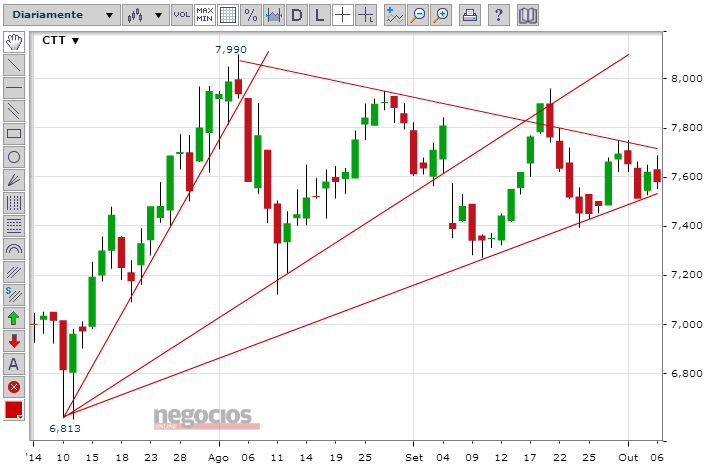Toggle the VOL volume display
The height and width of the screenshot is (470, 712).
182,15
